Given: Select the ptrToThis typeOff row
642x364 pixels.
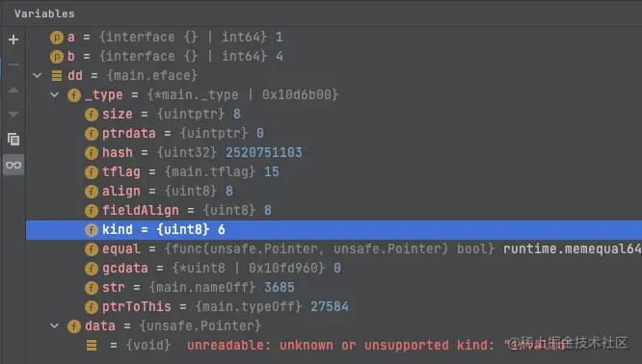Looking at the screenshot, I should coord(334,307).
